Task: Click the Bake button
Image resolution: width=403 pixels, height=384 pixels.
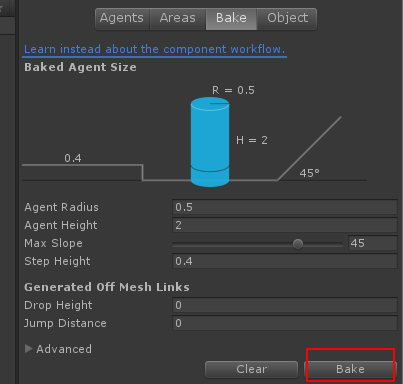Action: pyautogui.click(x=350, y=369)
